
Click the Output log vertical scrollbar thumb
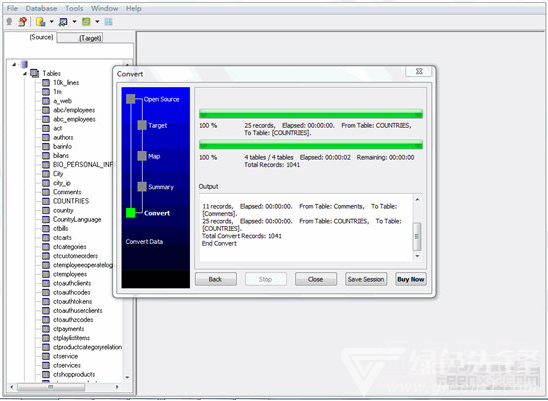[x=417, y=237]
